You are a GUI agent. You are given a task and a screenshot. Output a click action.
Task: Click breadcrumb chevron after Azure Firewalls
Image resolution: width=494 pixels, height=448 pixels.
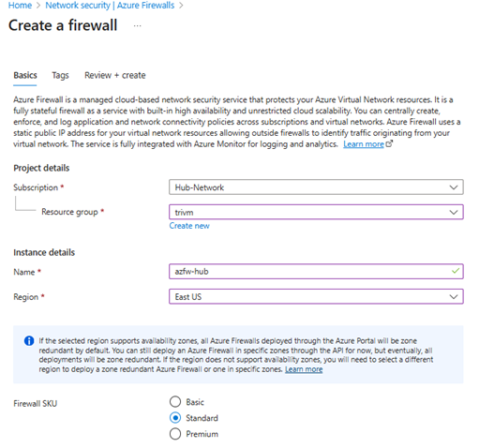click(x=181, y=6)
